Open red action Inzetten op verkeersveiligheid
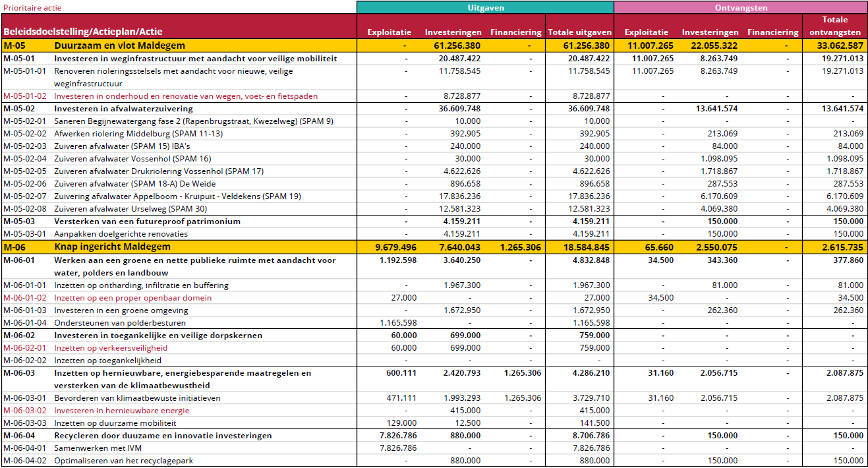 click(x=111, y=348)
